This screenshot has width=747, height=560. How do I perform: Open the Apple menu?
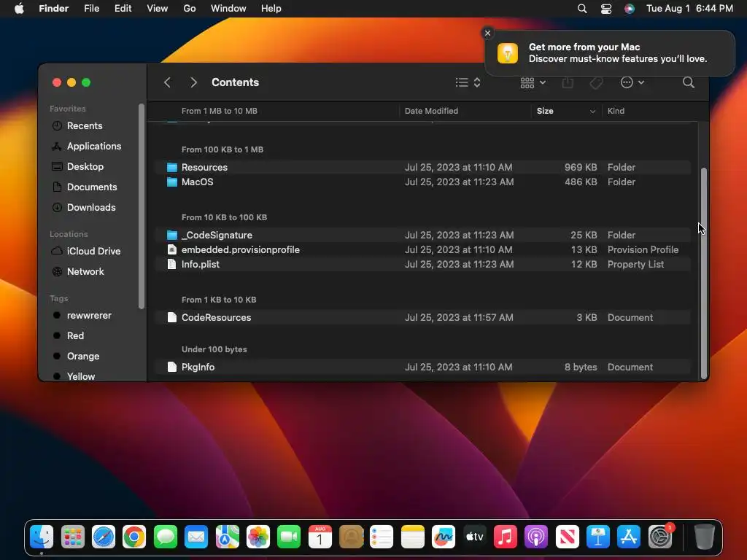[x=19, y=9]
